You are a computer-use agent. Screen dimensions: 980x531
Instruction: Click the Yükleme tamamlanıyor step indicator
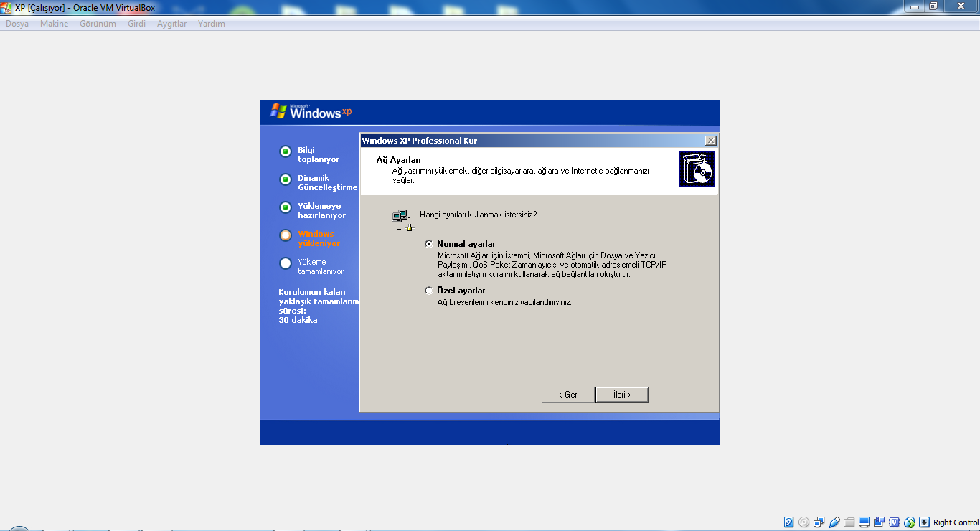pyautogui.click(x=286, y=263)
